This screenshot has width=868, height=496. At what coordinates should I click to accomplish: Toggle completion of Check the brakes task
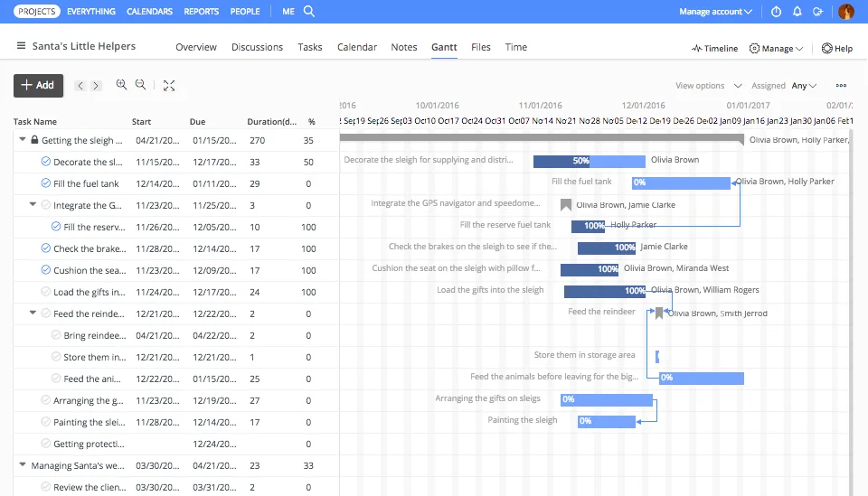[46, 248]
